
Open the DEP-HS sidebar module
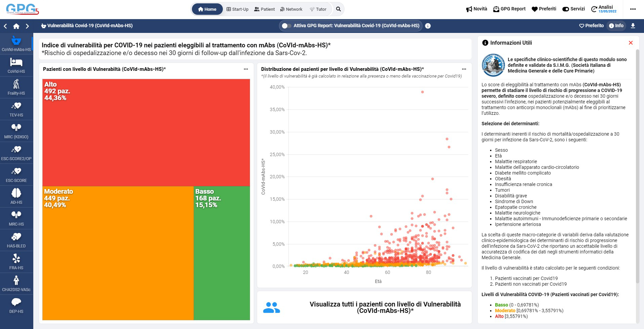(16, 305)
